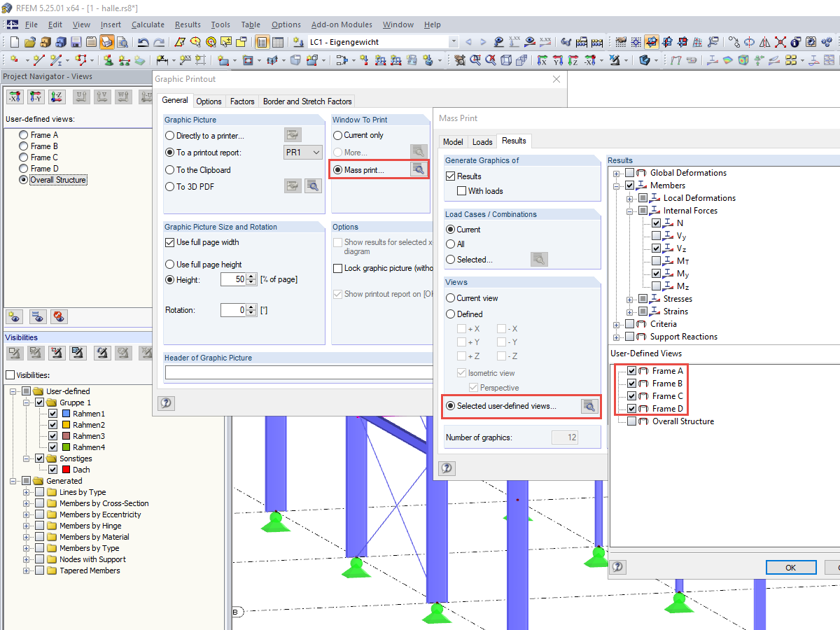Click the Redo arrow icon
The image size is (840, 630).
pos(160,42)
